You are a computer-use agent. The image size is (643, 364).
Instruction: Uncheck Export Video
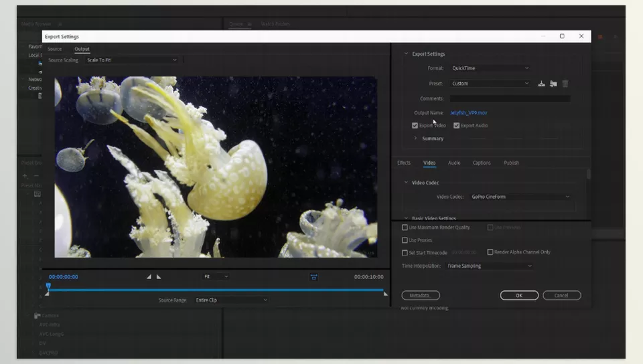tap(415, 125)
